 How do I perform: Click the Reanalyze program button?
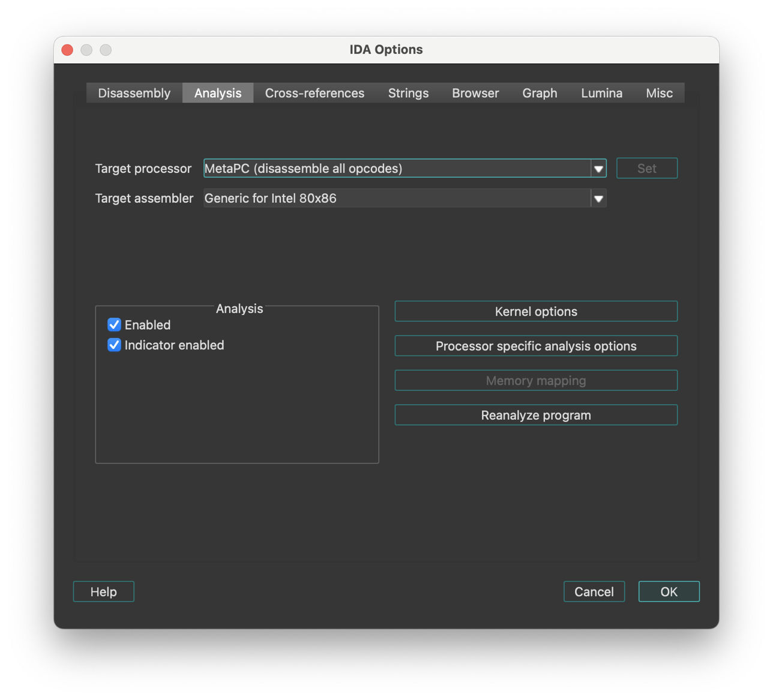(x=536, y=414)
